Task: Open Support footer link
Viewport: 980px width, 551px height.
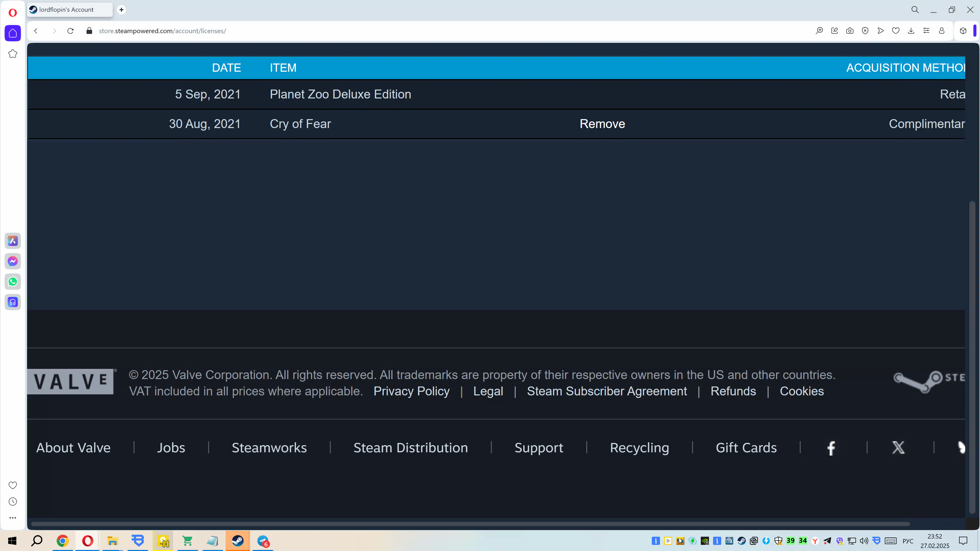Action: 539,448
